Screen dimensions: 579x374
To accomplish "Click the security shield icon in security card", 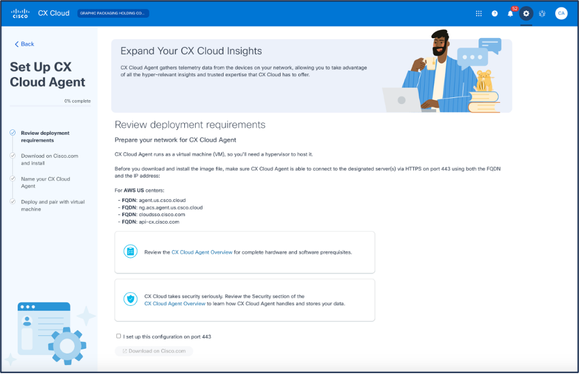I will point(130,299).
